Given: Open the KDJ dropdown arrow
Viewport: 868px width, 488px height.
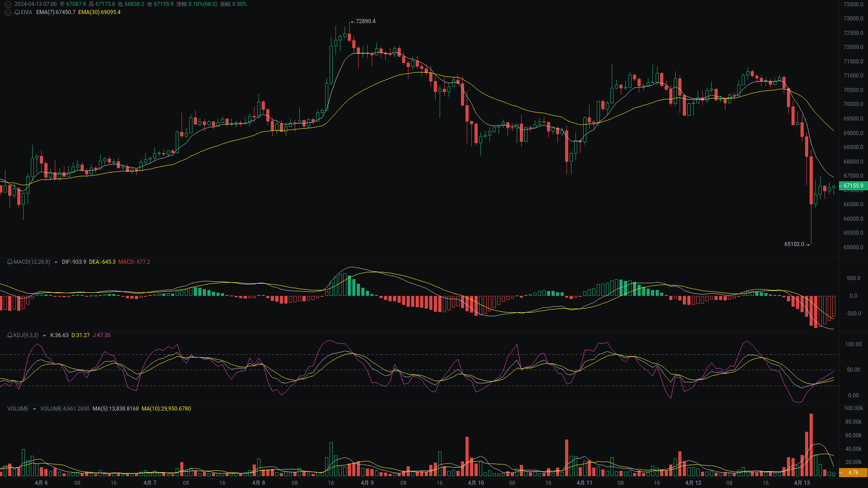Looking at the screenshot, I should click(43, 335).
